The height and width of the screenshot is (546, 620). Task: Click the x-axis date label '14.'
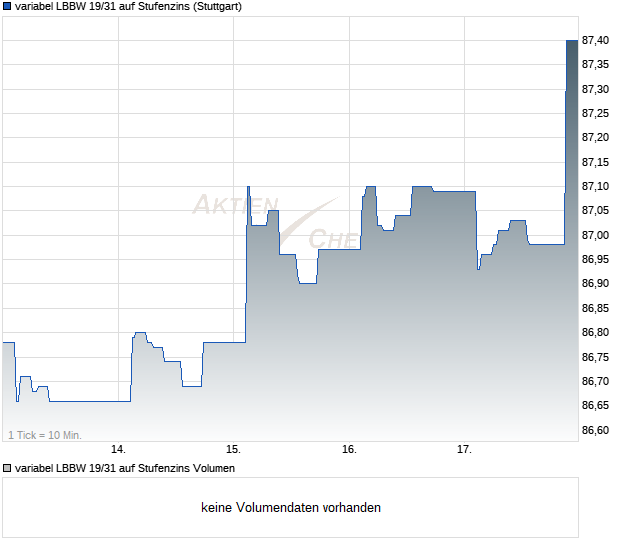[118, 450]
